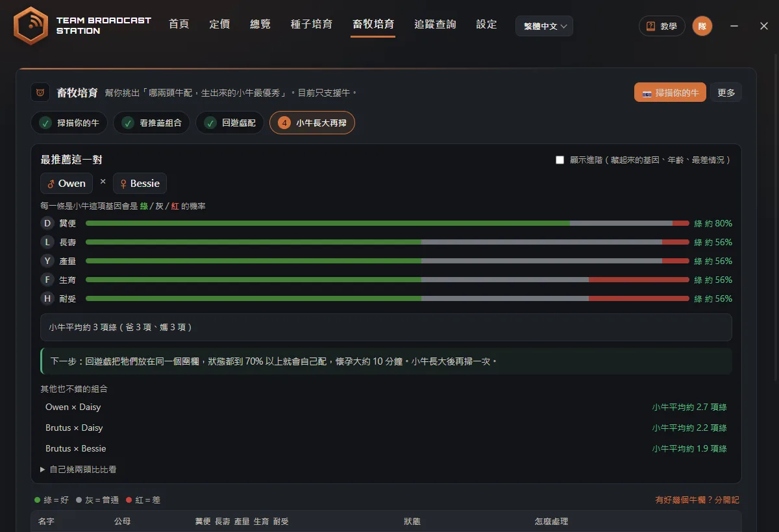Open 追蹤查詢 tab
Viewport: 779px width, 532px height.
(x=435, y=25)
